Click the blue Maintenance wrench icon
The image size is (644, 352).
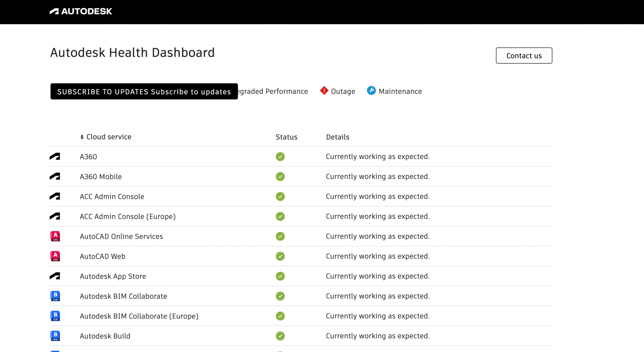pyautogui.click(x=371, y=91)
